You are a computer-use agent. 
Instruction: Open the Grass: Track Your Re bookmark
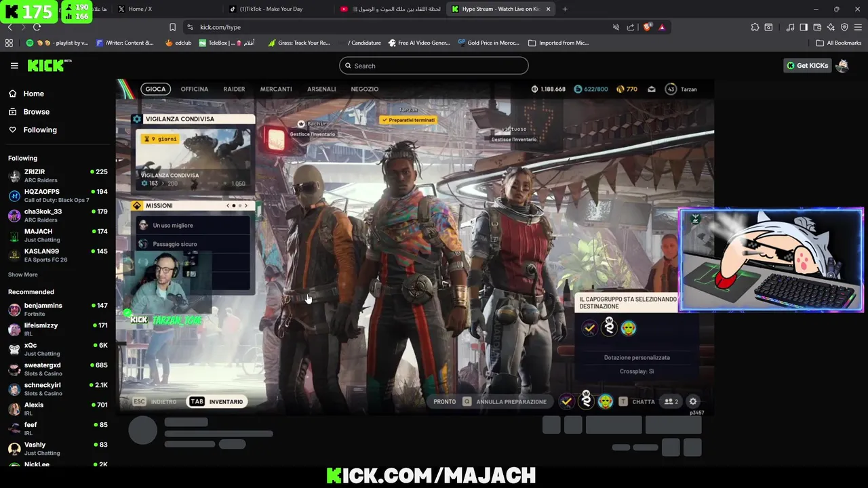coord(299,43)
